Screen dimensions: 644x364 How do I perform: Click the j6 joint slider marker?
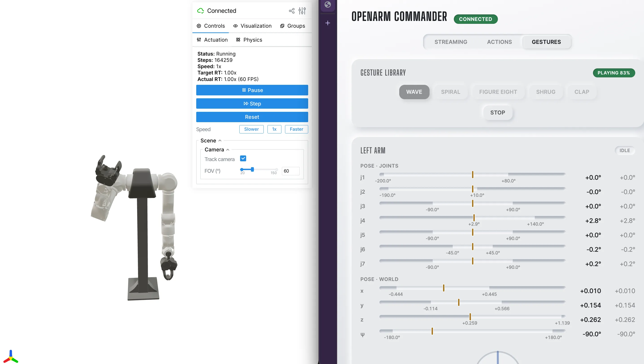pyautogui.click(x=472, y=246)
